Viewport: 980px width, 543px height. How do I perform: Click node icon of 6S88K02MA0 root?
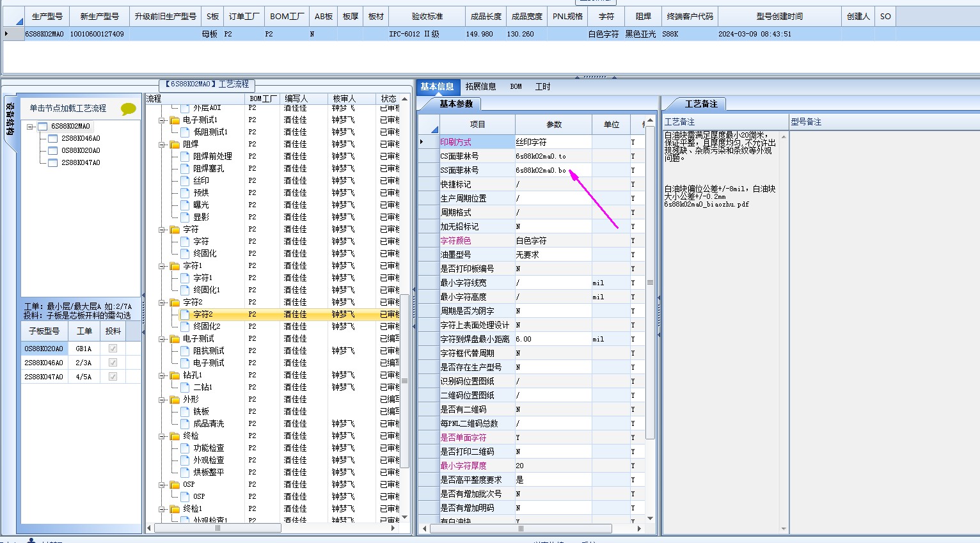(x=42, y=127)
